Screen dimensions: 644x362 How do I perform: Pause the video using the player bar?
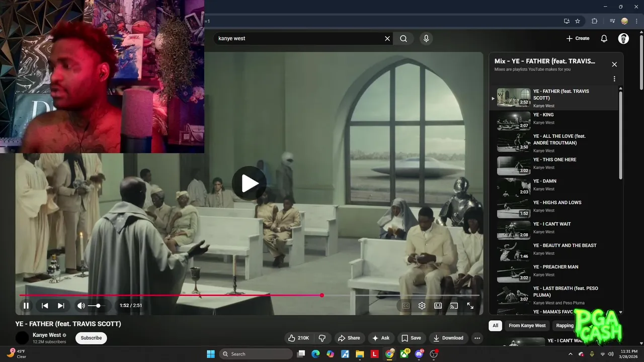[26, 306]
